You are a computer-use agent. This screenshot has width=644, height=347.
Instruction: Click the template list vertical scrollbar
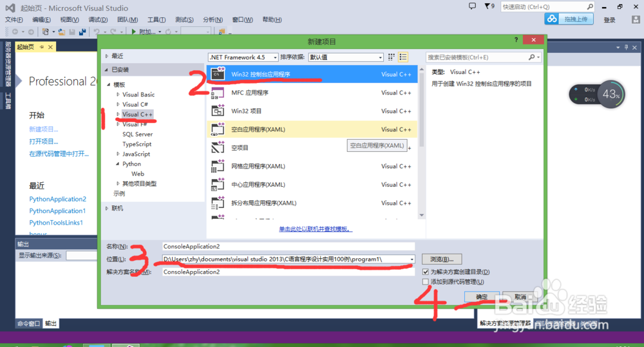point(421,142)
